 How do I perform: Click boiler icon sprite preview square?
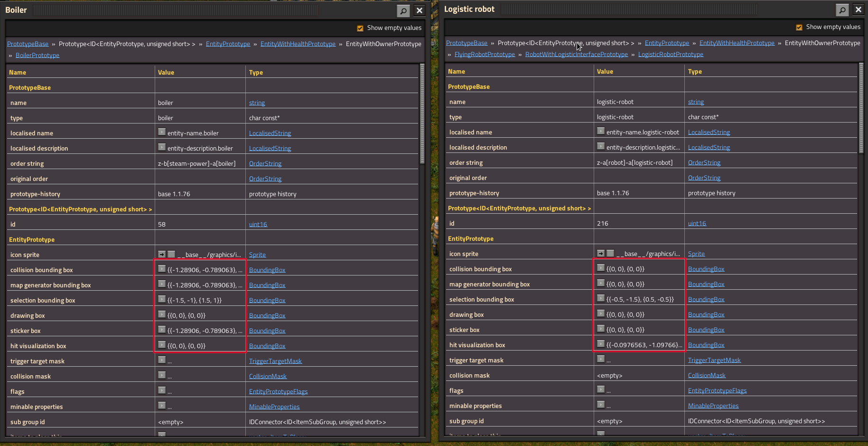(171, 254)
